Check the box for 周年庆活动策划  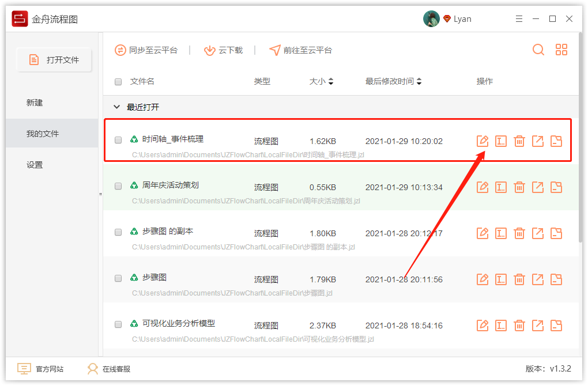click(x=118, y=186)
